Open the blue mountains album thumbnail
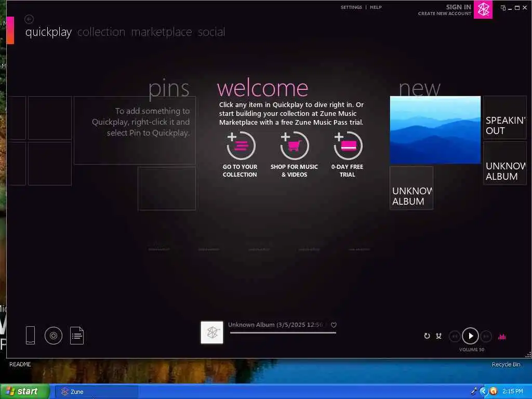This screenshot has height=399, width=532. pyautogui.click(x=435, y=130)
